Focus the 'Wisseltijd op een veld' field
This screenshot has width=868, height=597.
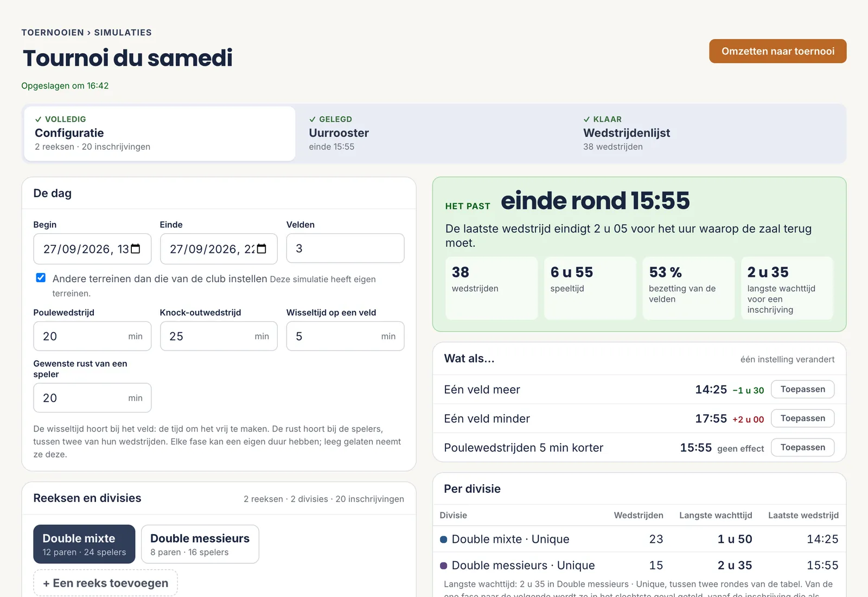pyautogui.click(x=345, y=336)
